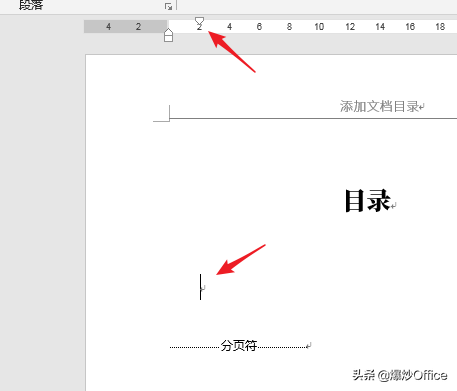The image size is (457, 391).
Task: Click the header text 添加文档目录
Action: pos(379,107)
